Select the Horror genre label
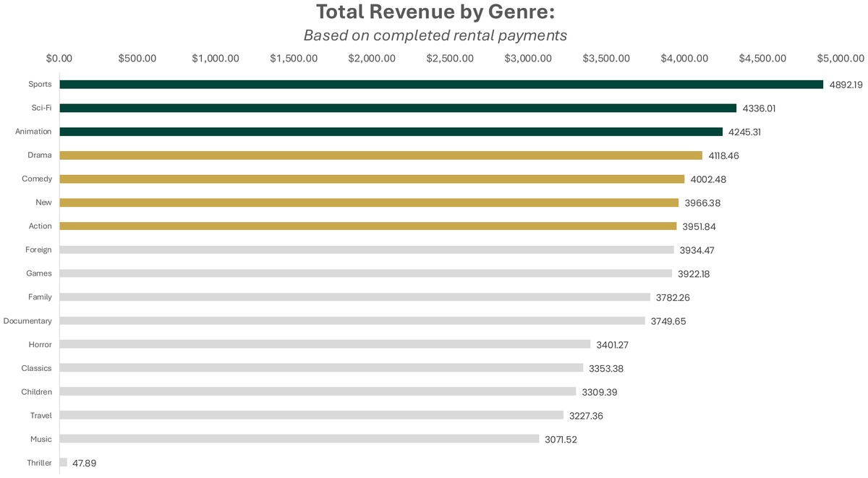 (x=41, y=344)
